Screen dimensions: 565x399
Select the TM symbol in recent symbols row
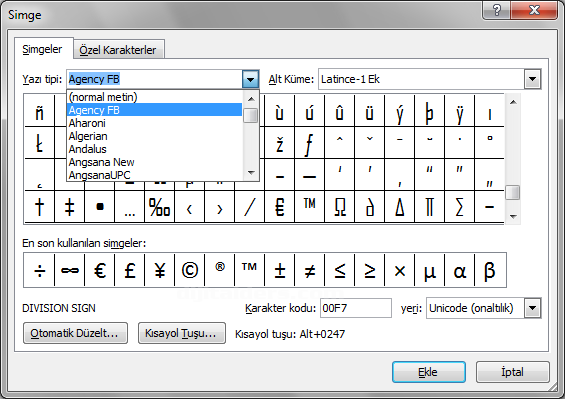point(249,270)
